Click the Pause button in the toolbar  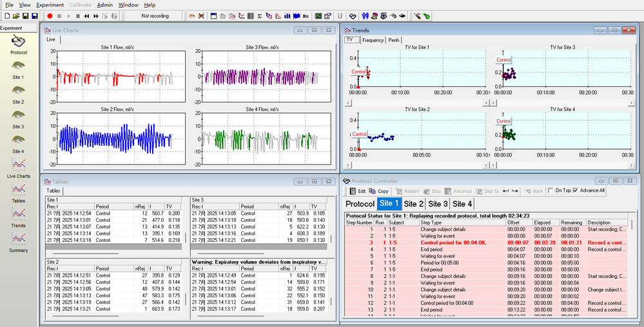[x=79, y=15]
